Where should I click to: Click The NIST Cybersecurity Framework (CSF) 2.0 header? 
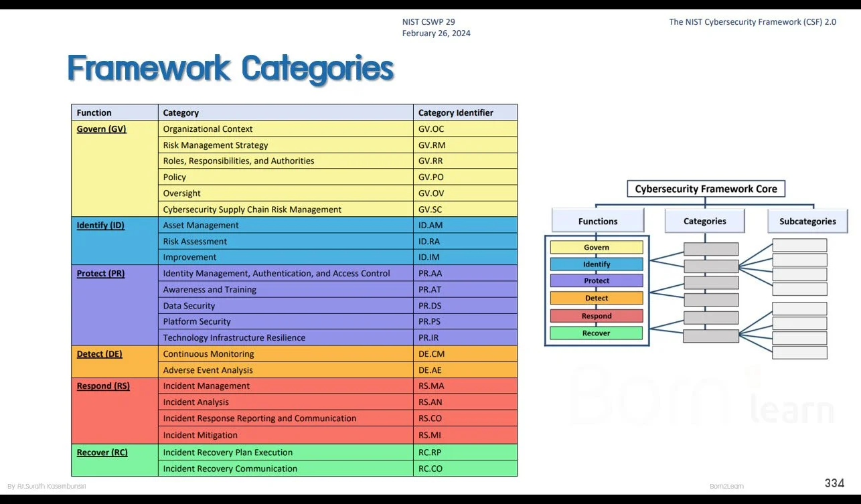pos(753,22)
